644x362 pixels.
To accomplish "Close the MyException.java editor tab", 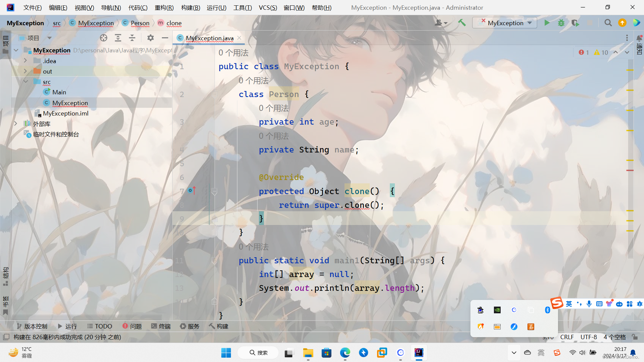I will 239,38.
